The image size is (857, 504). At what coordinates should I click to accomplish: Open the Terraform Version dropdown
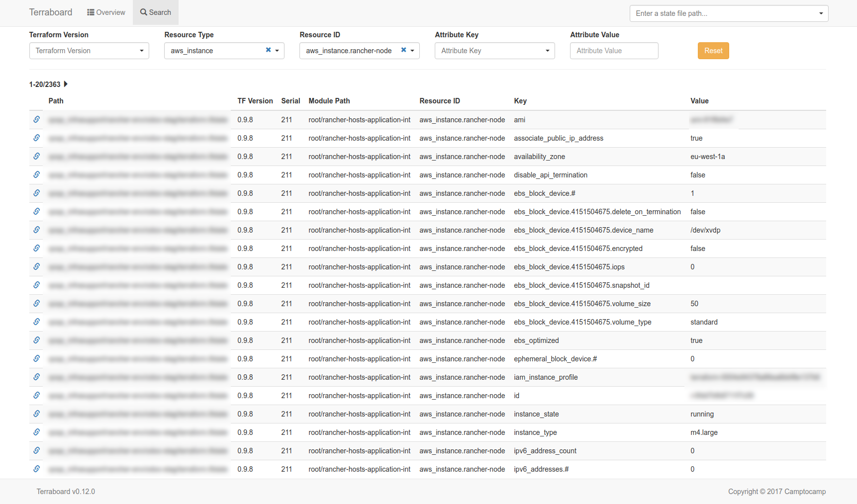(89, 51)
